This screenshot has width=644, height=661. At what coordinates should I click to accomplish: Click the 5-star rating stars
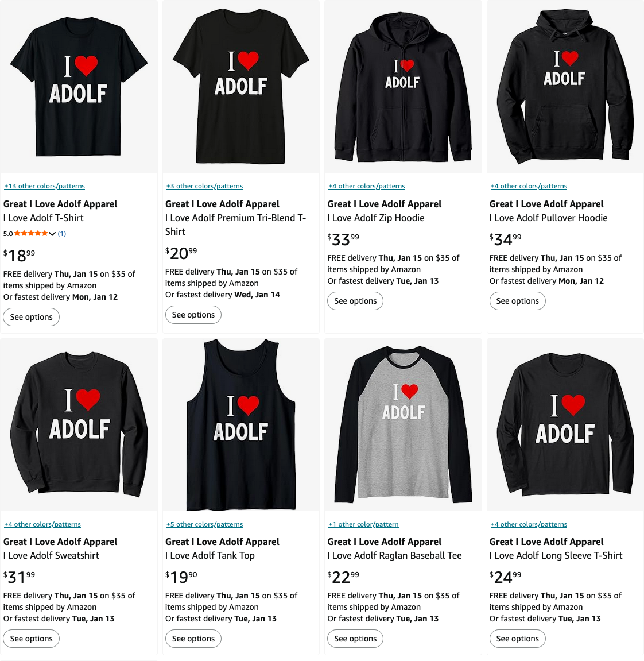(x=31, y=233)
